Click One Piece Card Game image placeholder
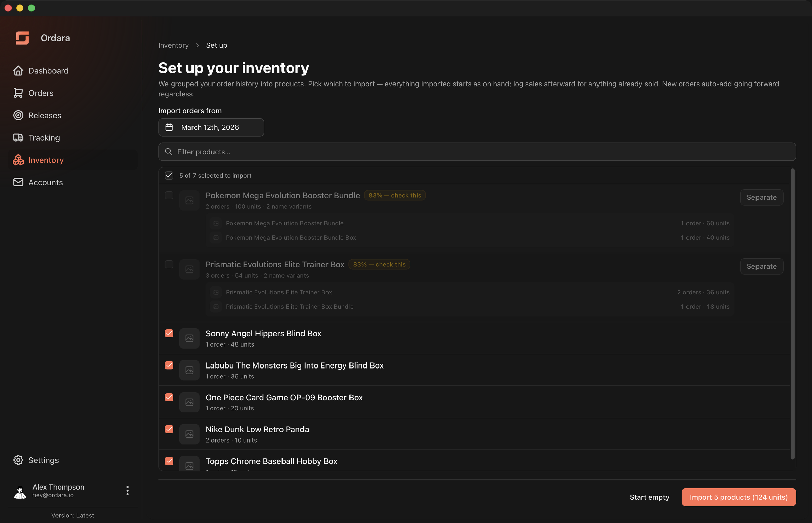The width and height of the screenshot is (812, 523). click(189, 402)
